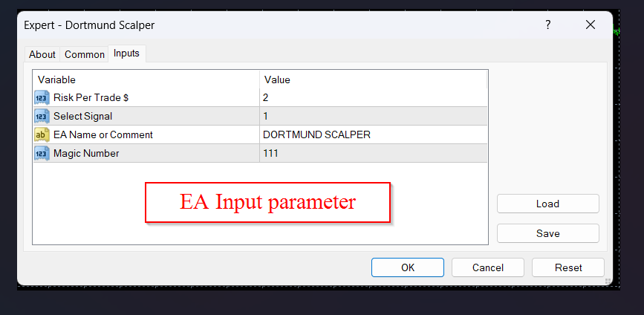Viewport: 644px width, 315px height.
Task: Click the numeric icon beside Risk Per Trade $
Action: tap(42, 98)
